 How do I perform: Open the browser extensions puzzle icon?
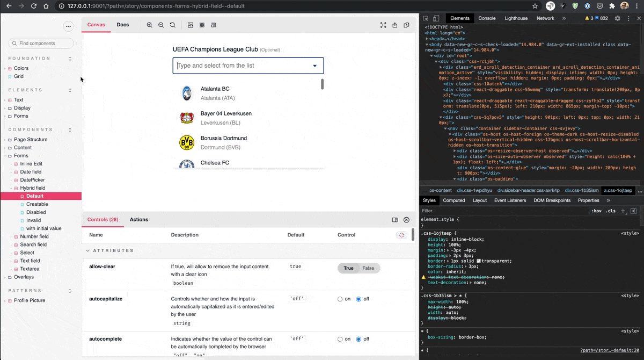click(612, 6)
